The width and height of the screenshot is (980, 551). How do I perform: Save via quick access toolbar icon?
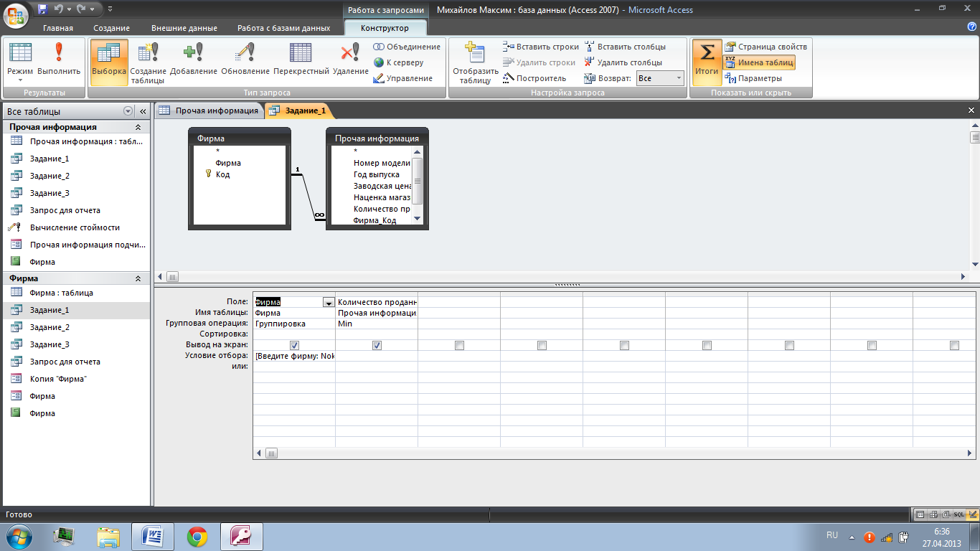pyautogui.click(x=43, y=9)
